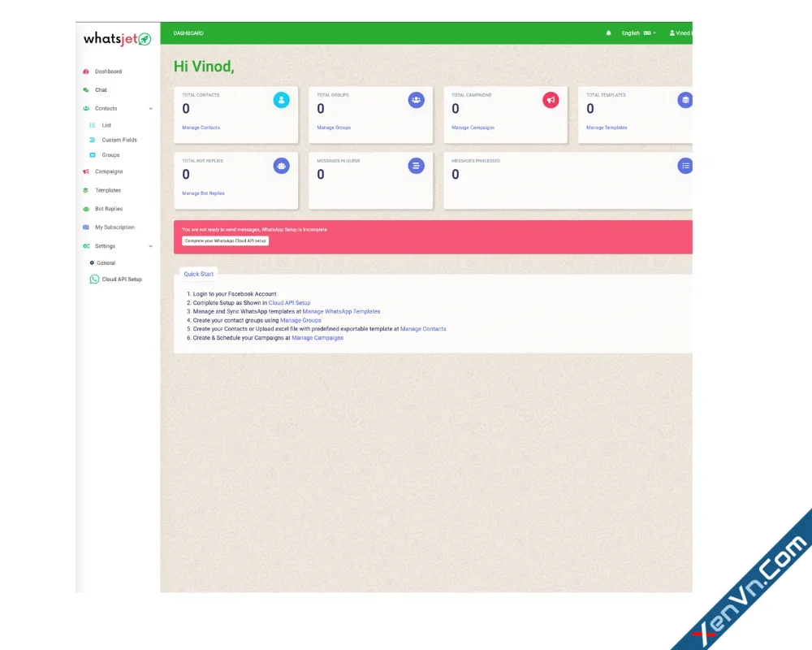Collapse the Contacts sidebar section
Image resolution: width=812 pixels, height=650 pixels.
[150, 108]
